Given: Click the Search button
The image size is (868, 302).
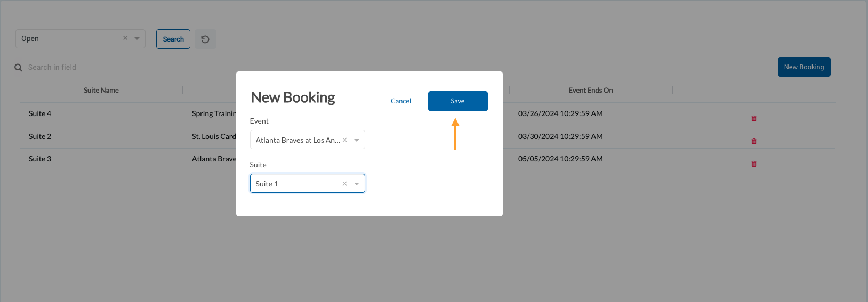Looking at the screenshot, I should click(x=173, y=39).
